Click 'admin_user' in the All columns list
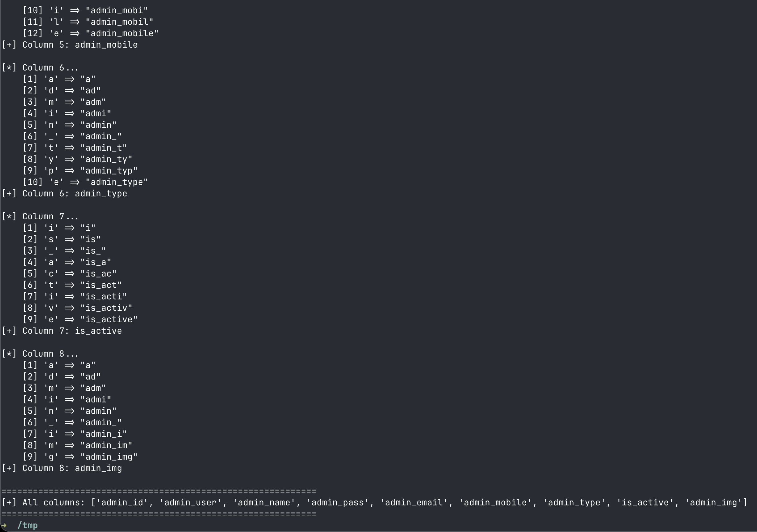 pos(190,503)
